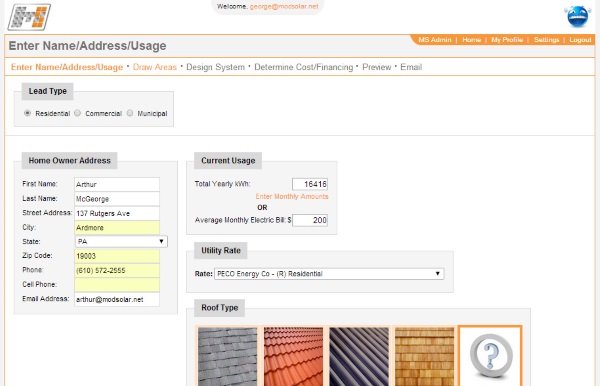This screenshot has width=600, height=386.
Task: Click the Enter Monthly Amounts link
Action: coord(292,196)
